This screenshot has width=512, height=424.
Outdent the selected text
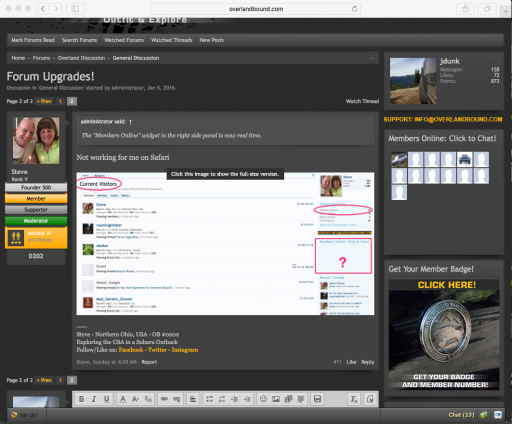(x=234, y=399)
